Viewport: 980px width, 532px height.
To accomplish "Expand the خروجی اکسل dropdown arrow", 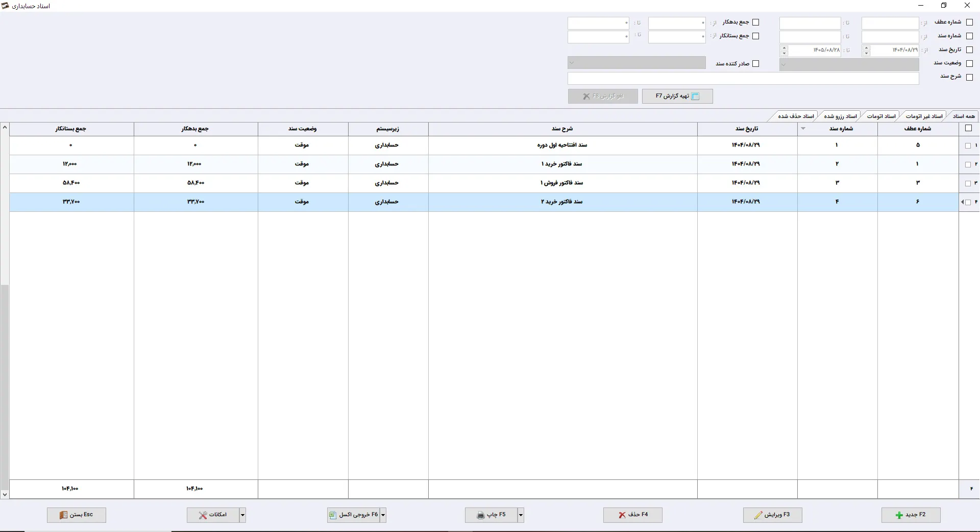I will [x=383, y=515].
